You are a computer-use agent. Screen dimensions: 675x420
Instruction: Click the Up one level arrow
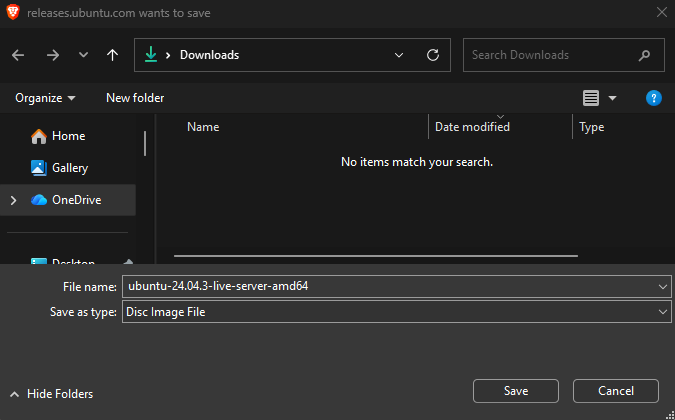113,55
